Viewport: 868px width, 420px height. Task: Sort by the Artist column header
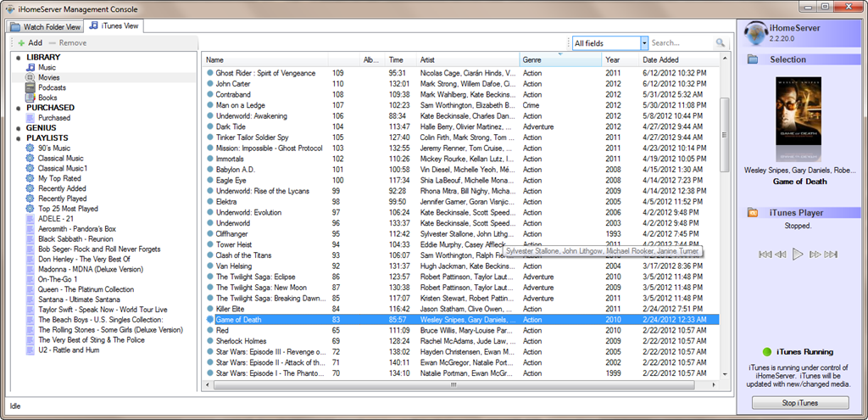468,59
